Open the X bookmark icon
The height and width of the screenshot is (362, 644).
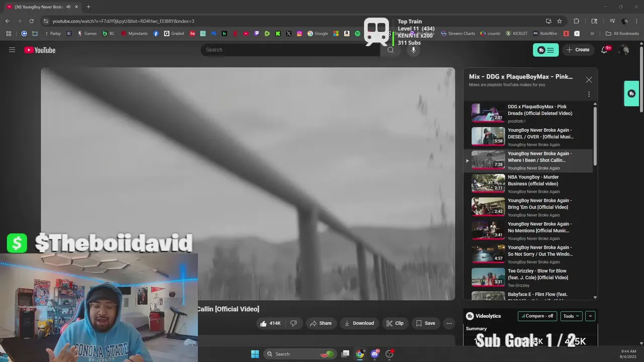click(x=289, y=34)
